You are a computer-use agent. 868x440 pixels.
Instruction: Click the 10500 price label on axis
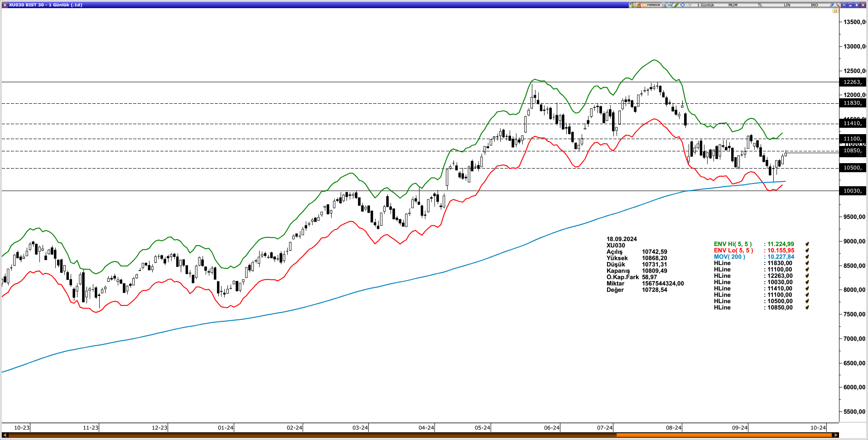coord(852,168)
